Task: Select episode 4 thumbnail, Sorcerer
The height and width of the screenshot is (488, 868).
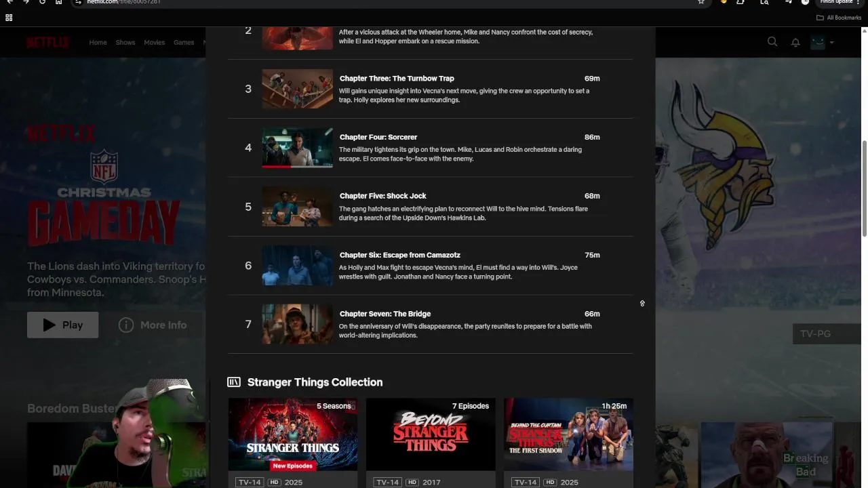Action: (x=298, y=148)
